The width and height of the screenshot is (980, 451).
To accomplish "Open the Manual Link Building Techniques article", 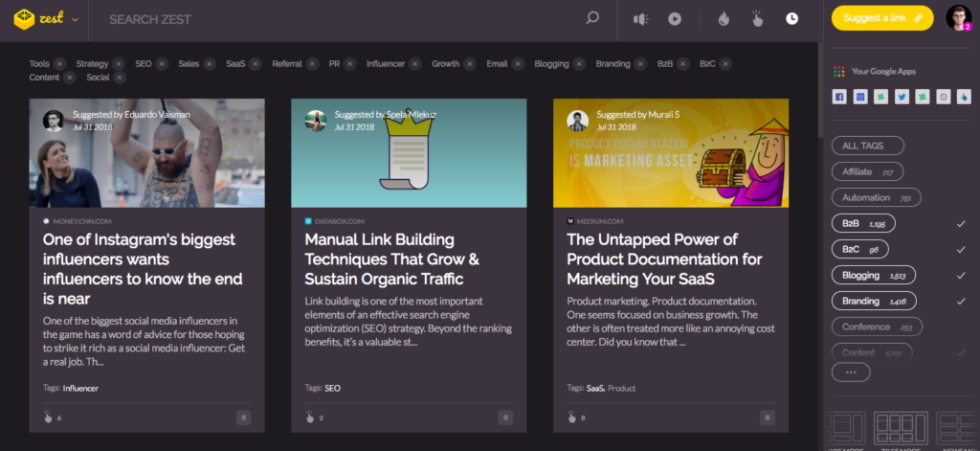I will coord(391,259).
